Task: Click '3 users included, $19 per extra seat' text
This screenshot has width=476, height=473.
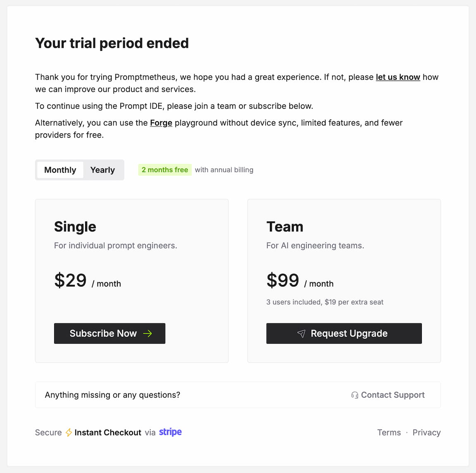Action: point(325,302)
